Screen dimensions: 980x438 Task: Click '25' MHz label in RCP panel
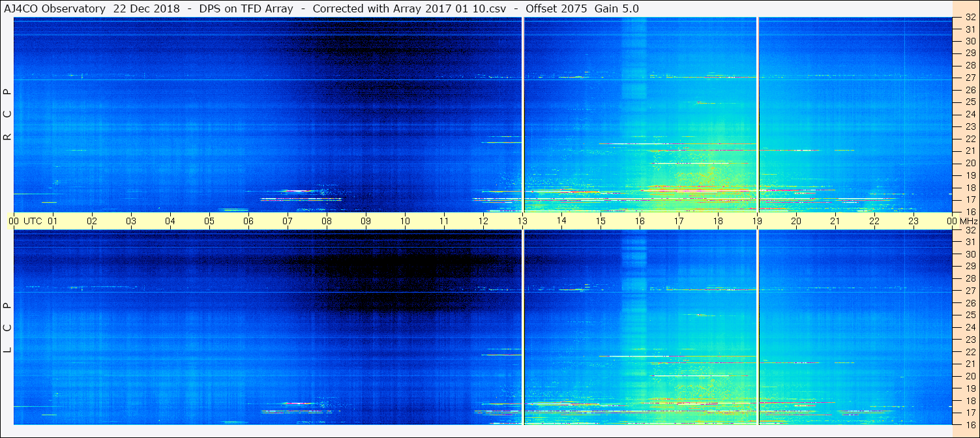(x=970, y=102)
